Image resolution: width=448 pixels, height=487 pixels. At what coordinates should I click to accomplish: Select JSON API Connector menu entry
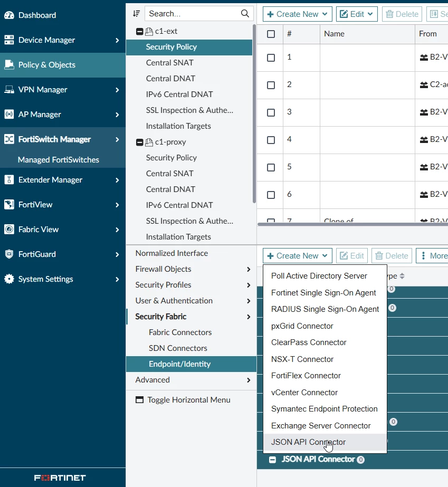click(x=325, y=442)
